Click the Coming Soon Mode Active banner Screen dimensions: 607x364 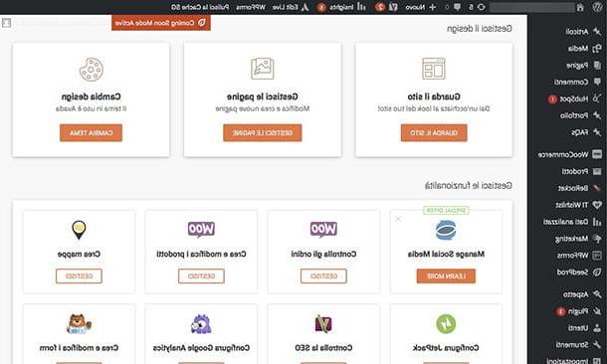[161, 23]
